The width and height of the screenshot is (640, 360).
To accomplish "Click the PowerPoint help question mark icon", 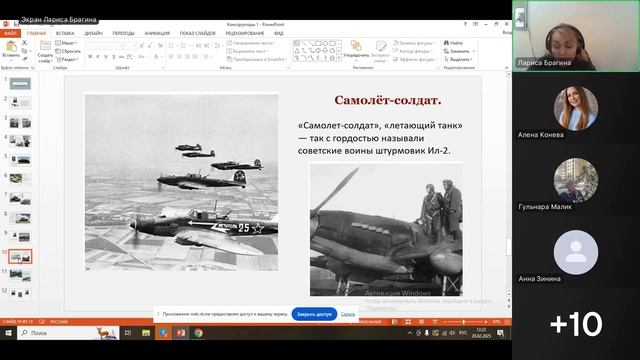I will click(465, 24).
